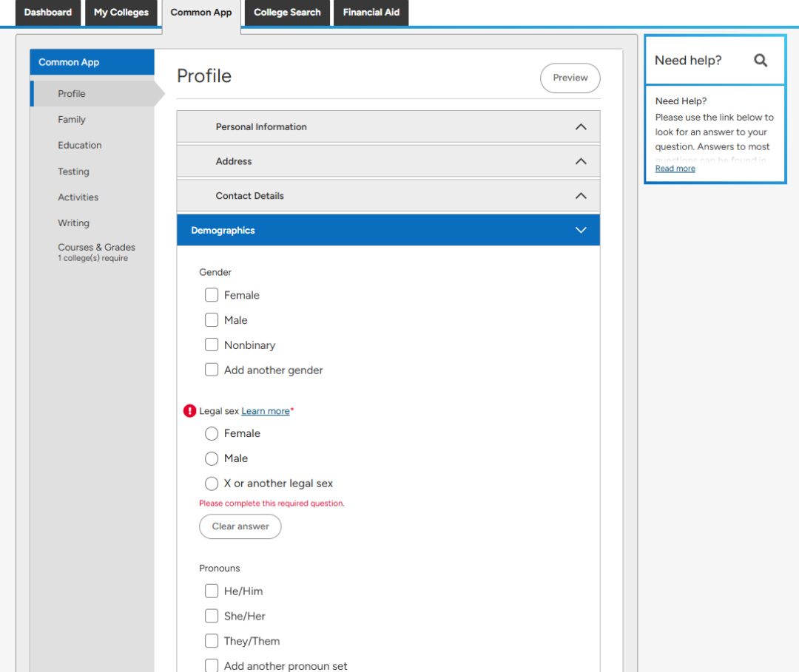Click the Demographics section title
The width and height of the screenshot is (799, 672).
[x=223, y=231]
